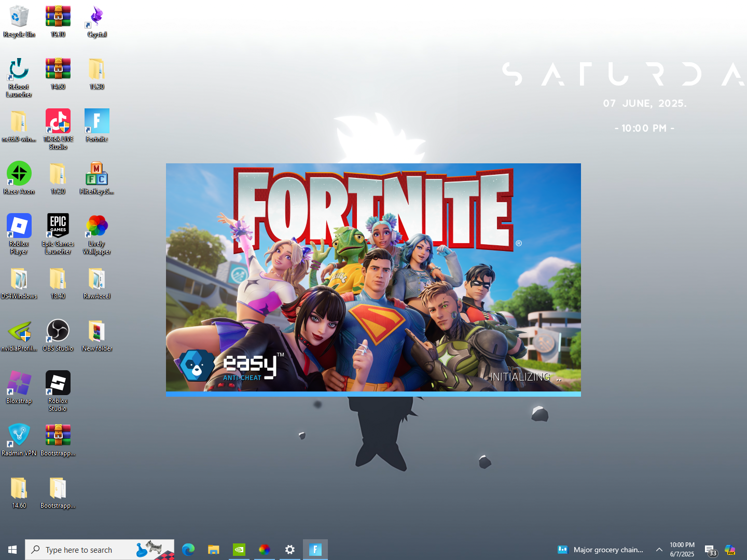
Task: Select the nvidiaProfileInspector icon
Action: click(19, 335)
